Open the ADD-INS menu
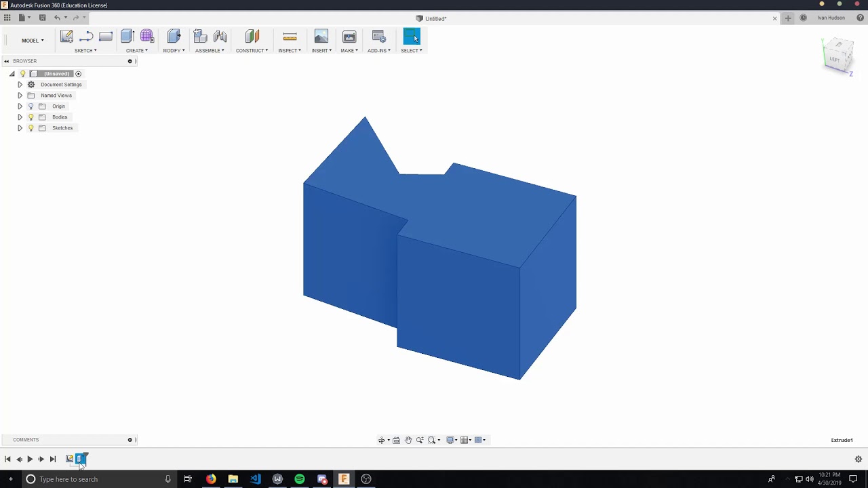Screen dimensions: 868x488 tap(379, 51)
